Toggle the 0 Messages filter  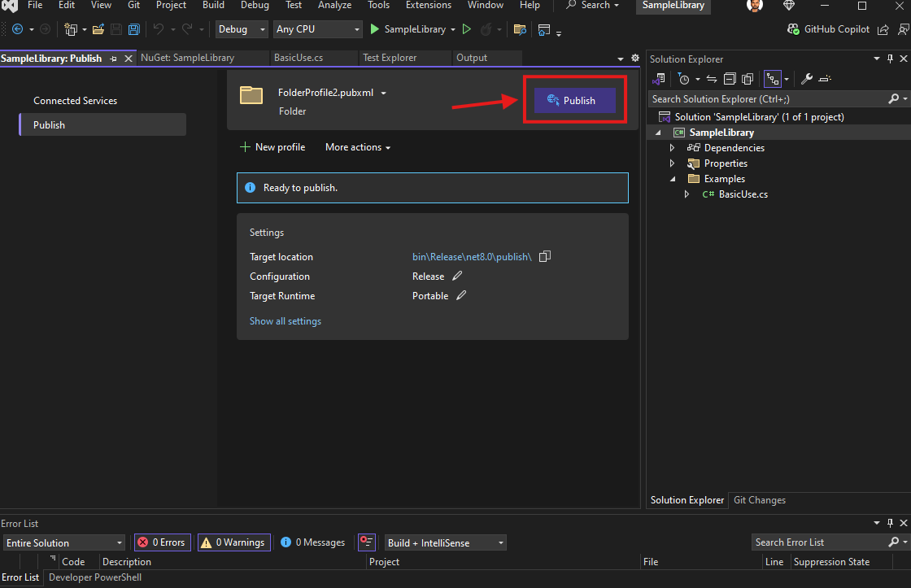(313, 542)
